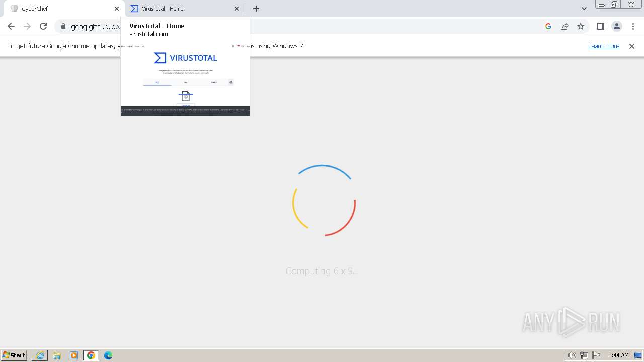Toggle the browser side panel
This screenshot has height=362, width=644.
(601, 26)
